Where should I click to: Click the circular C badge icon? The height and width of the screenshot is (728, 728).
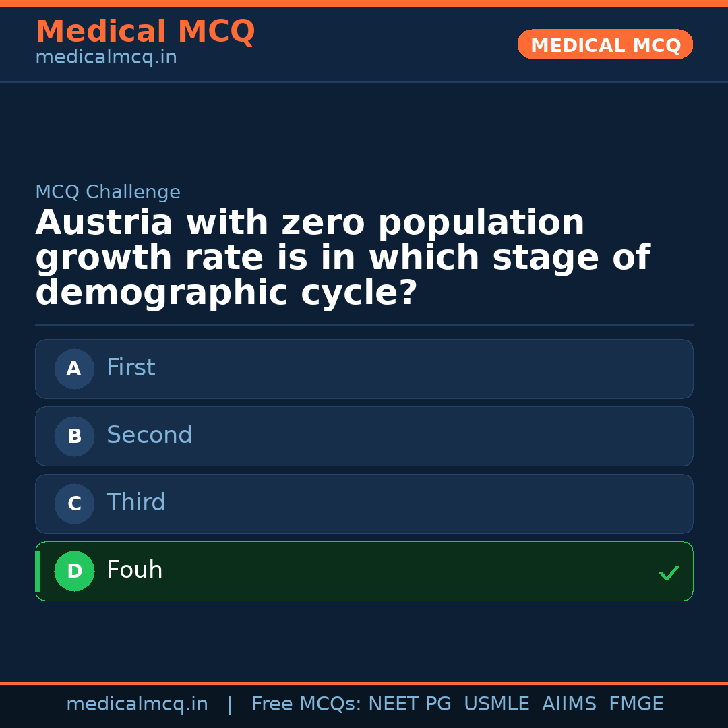pos(74,504)
